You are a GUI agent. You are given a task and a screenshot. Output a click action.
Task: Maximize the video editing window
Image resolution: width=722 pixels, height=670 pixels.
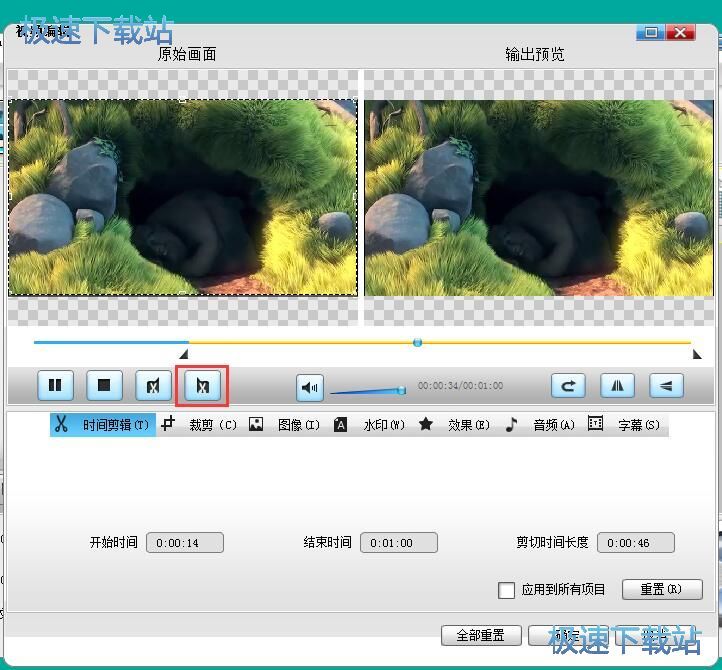coord(651,32)
